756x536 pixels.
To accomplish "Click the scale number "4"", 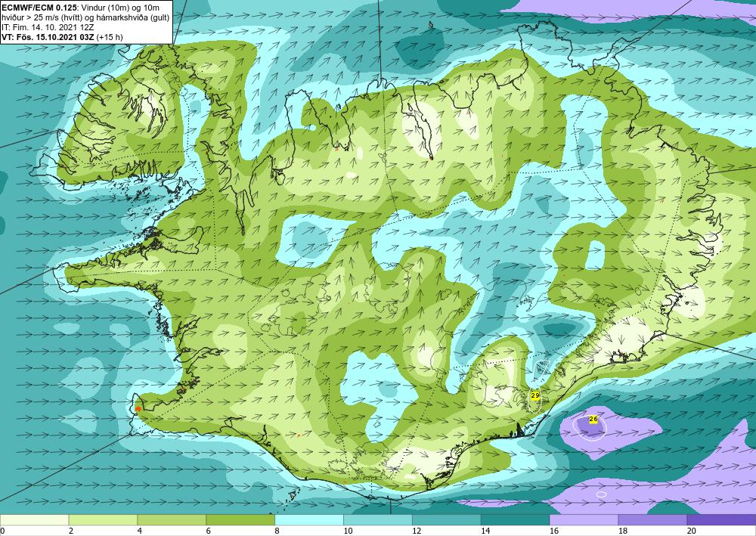I will click(140, 531).
